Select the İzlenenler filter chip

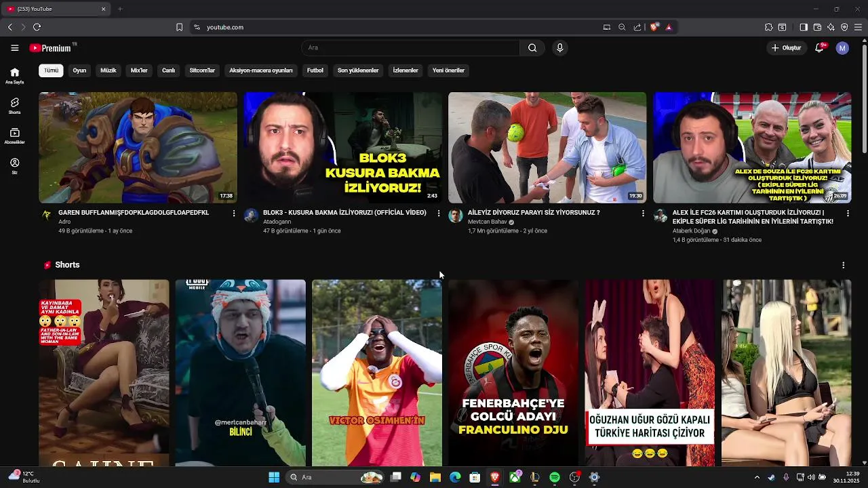(406, 70)
